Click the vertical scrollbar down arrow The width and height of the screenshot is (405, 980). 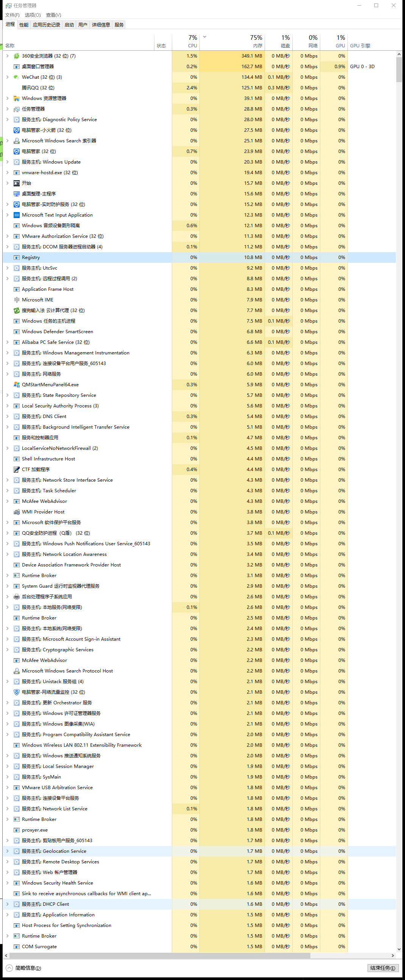[x=399, y=949]
